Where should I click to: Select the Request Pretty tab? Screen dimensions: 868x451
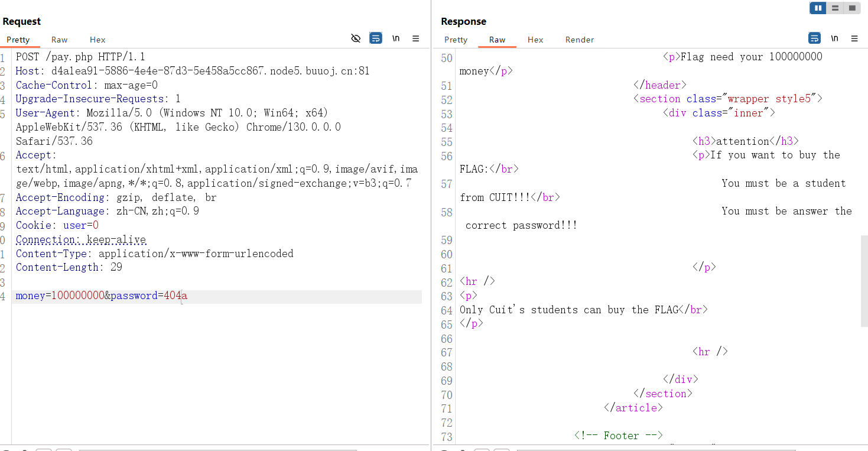click(18, 40)
